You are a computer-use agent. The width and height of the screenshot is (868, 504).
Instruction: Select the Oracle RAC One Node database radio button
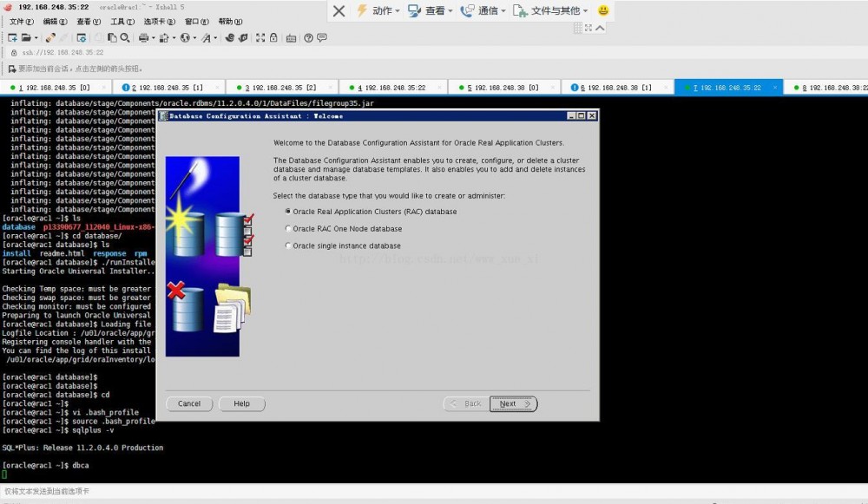click(x=286, y=228)
